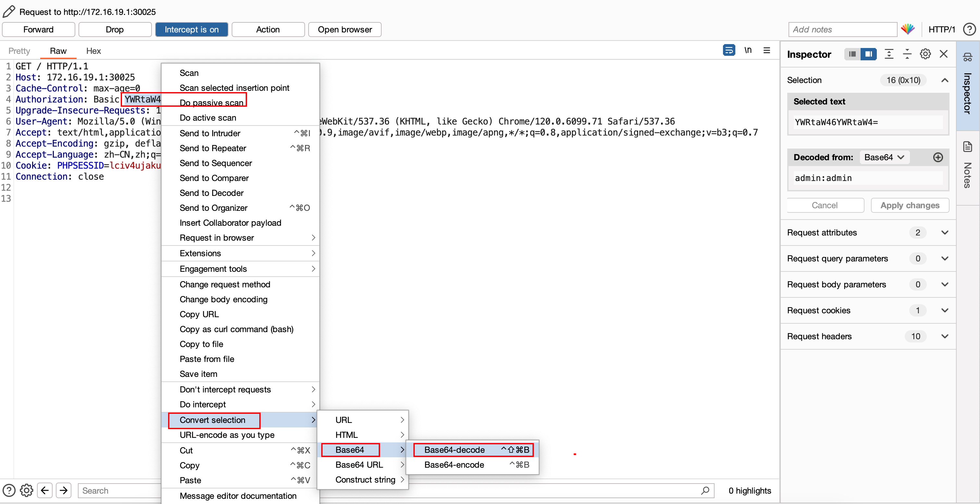Open Don't intercept requests submenu
Viewport: 980px width, 504px height.
(240, 390)
